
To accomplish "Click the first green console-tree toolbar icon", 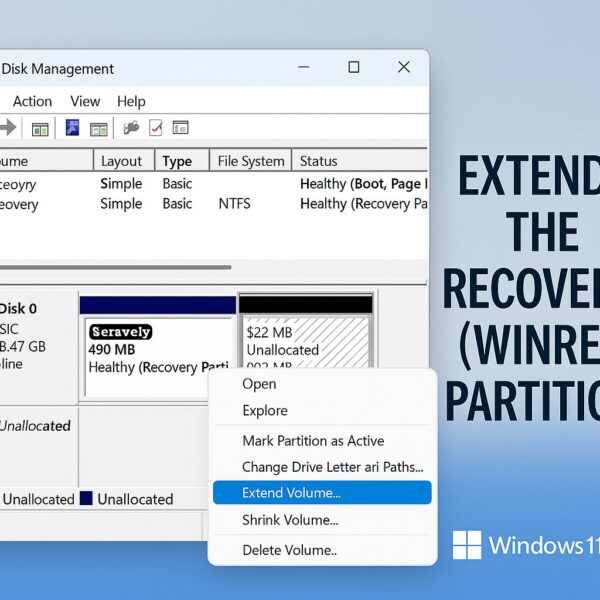I will pyautogui.click(x=40, y=129).
